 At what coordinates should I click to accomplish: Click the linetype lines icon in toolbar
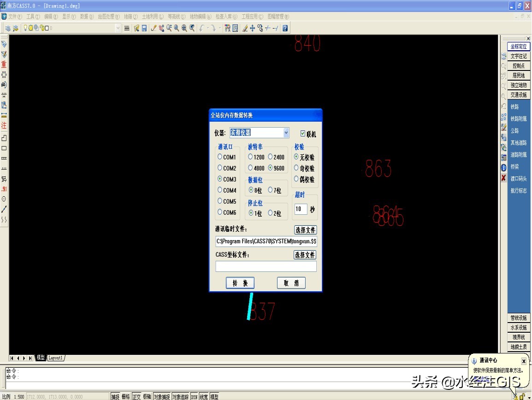[x=127, y=28]
